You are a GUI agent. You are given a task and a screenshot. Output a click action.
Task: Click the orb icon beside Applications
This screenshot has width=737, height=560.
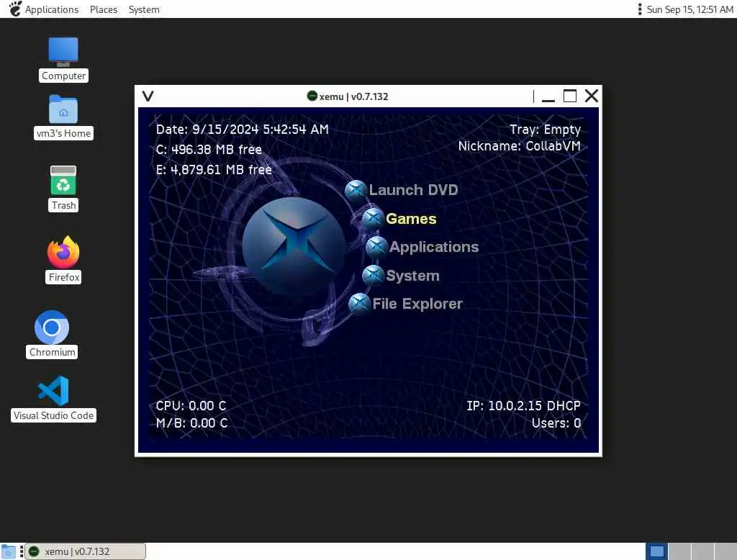click(376, 247)
